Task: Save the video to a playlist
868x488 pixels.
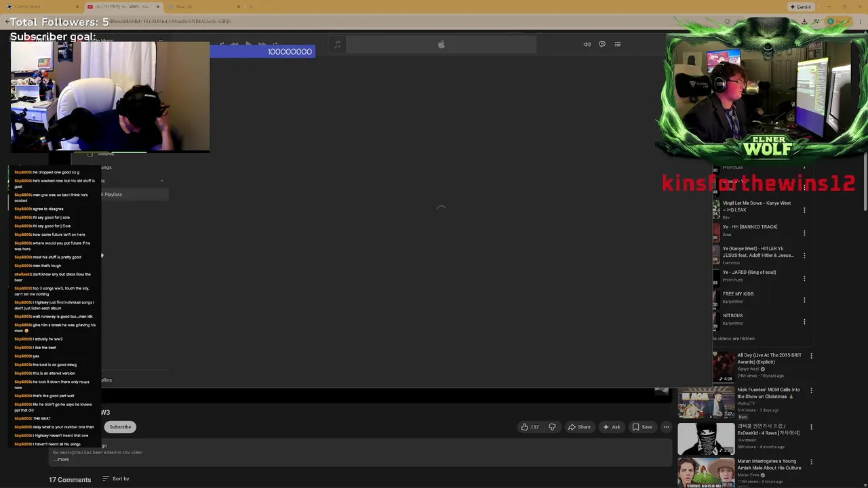Action: pos(642,427)
